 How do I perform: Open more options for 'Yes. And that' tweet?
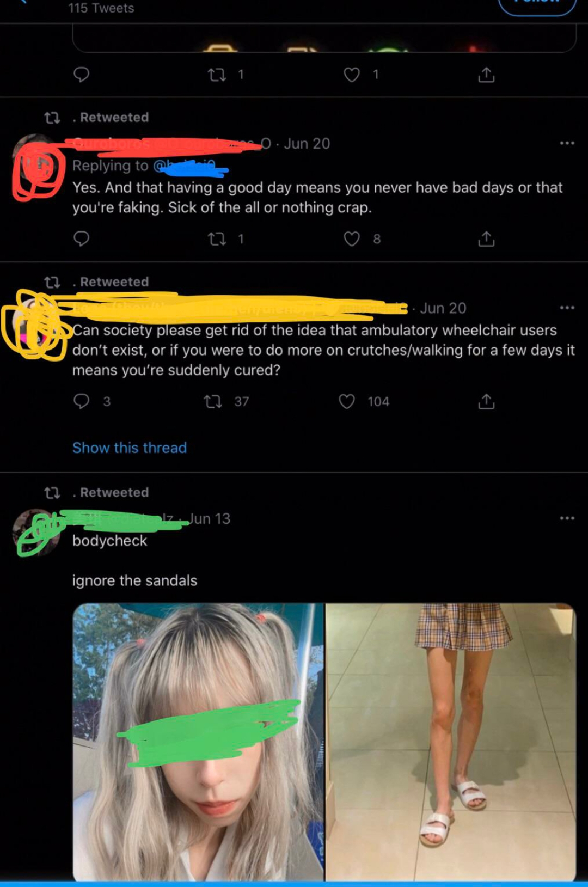pos(567,143)
